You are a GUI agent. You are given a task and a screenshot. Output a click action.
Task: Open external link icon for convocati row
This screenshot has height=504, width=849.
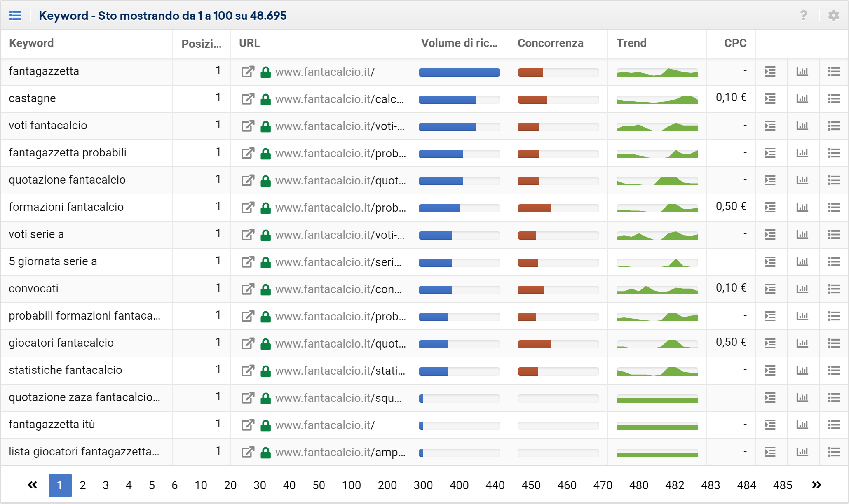tap(248, 289)
